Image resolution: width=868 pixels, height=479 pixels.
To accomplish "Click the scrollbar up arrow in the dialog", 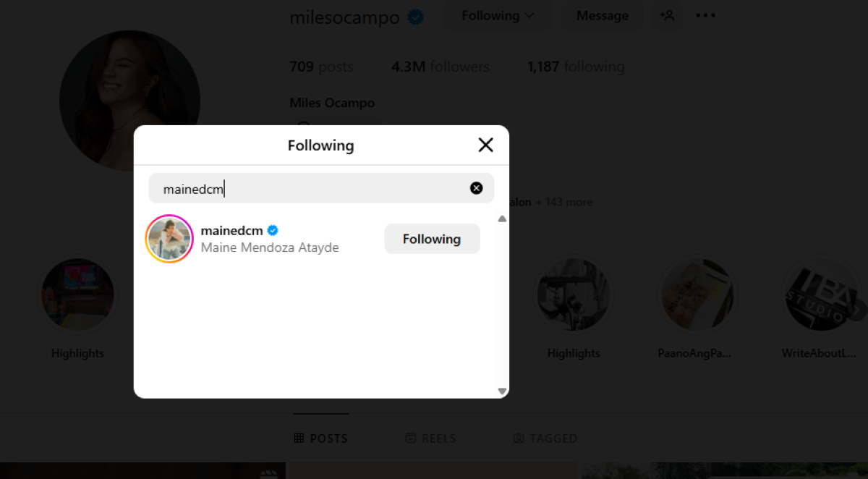I will click(502, 217).
